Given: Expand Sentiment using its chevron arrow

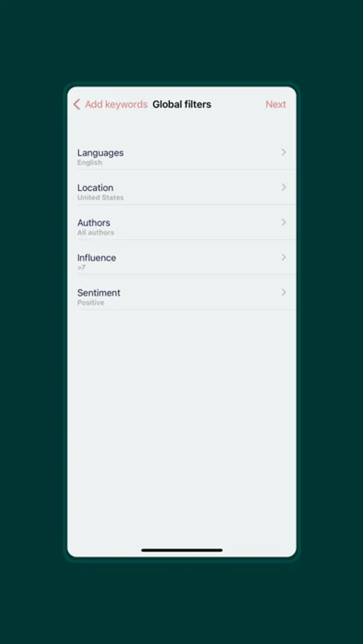Looking at the screenshot, I should tap(284, 293).
